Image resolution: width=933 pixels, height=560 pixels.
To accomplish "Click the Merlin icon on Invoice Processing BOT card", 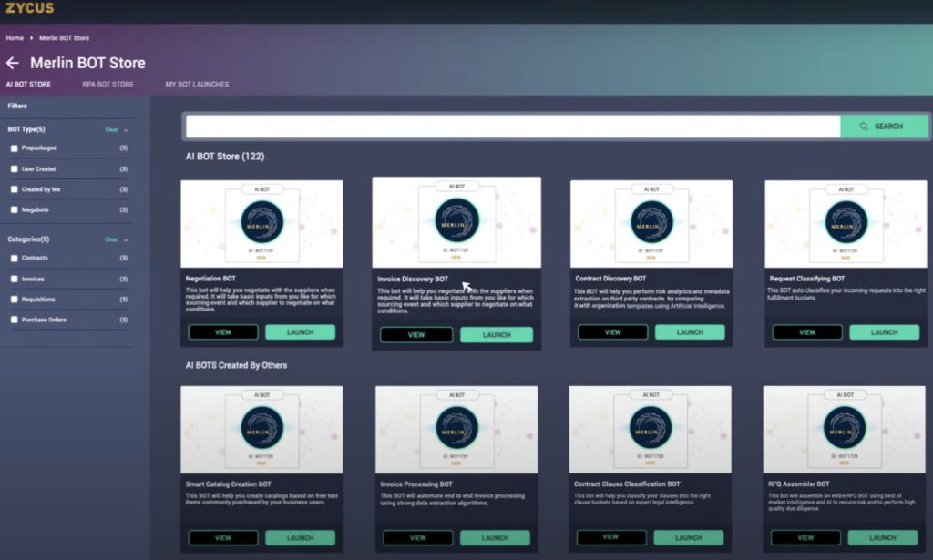I will 457,427.
